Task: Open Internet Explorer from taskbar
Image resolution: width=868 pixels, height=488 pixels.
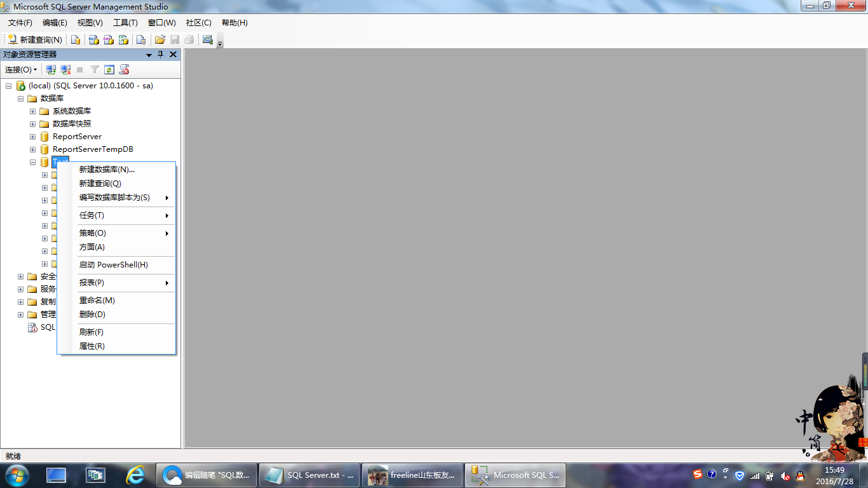Action: [x=135, y=475]
